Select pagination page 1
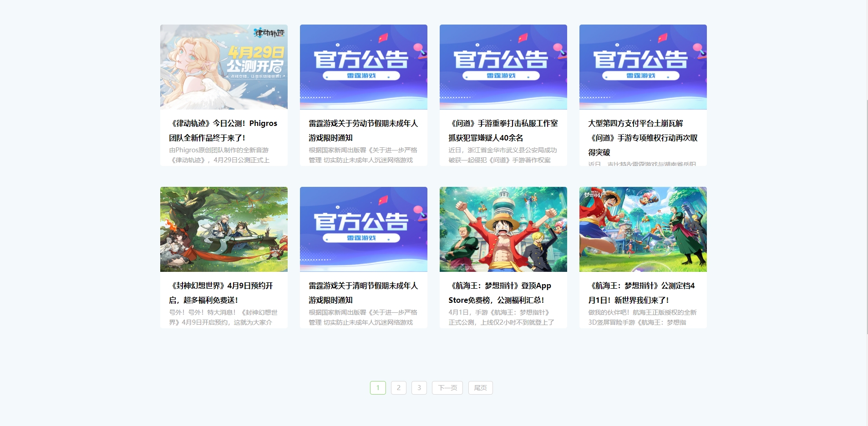This screenshot has height=426, width=868. click(378, 388)
